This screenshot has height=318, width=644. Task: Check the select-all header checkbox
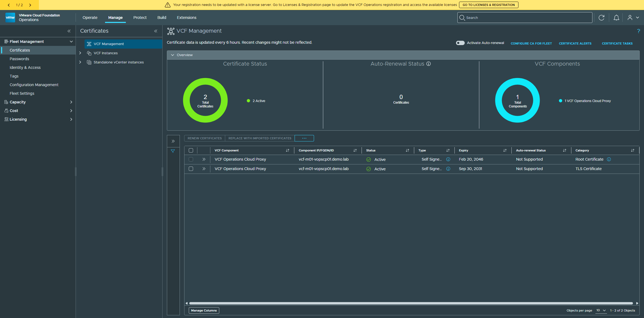point(191,150)
